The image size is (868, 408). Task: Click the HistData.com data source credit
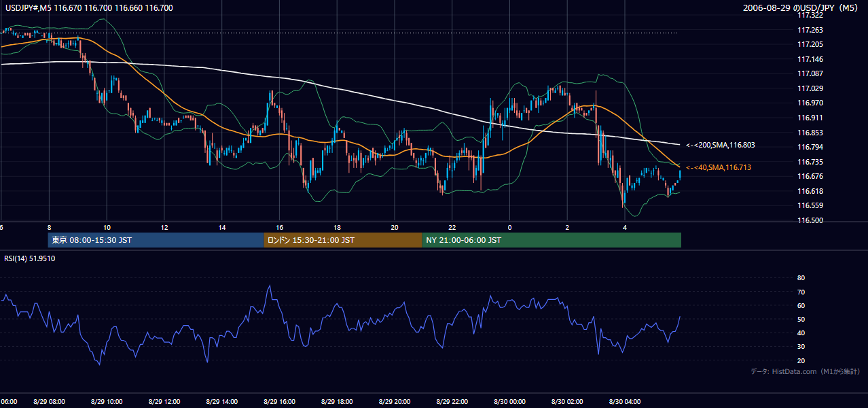click(x=806, y=371)
